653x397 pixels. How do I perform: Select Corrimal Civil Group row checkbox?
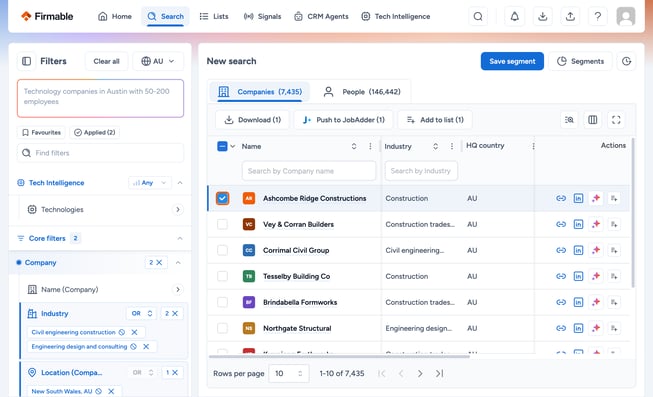(222, 250)
